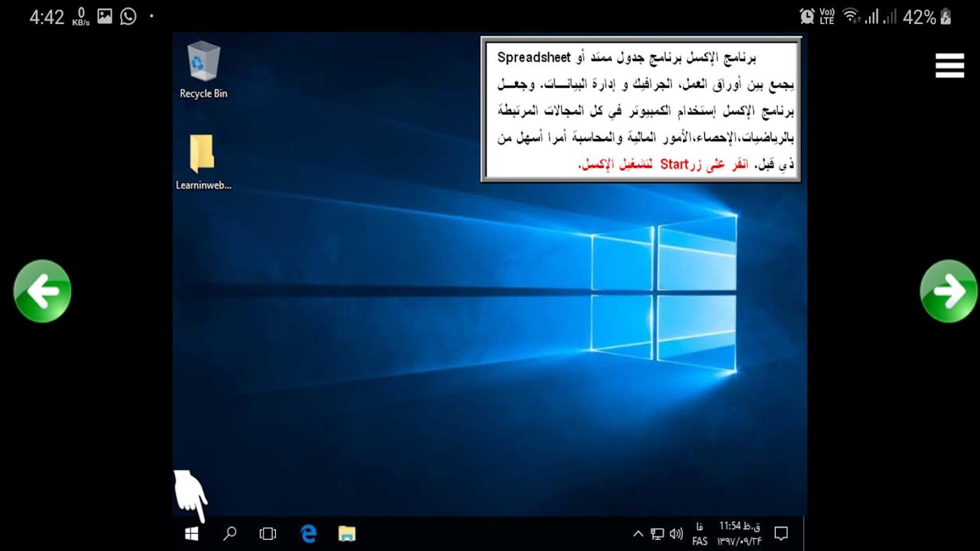The width and height of the screenshot is (980, 551).
Task: Open the taskbar search magnifier
Action: click(x=229, y=534)
